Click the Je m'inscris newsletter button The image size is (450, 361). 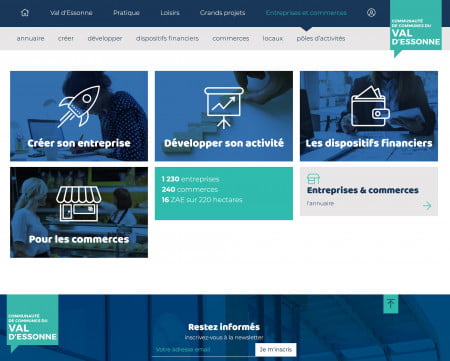click(x=276, y=349)
